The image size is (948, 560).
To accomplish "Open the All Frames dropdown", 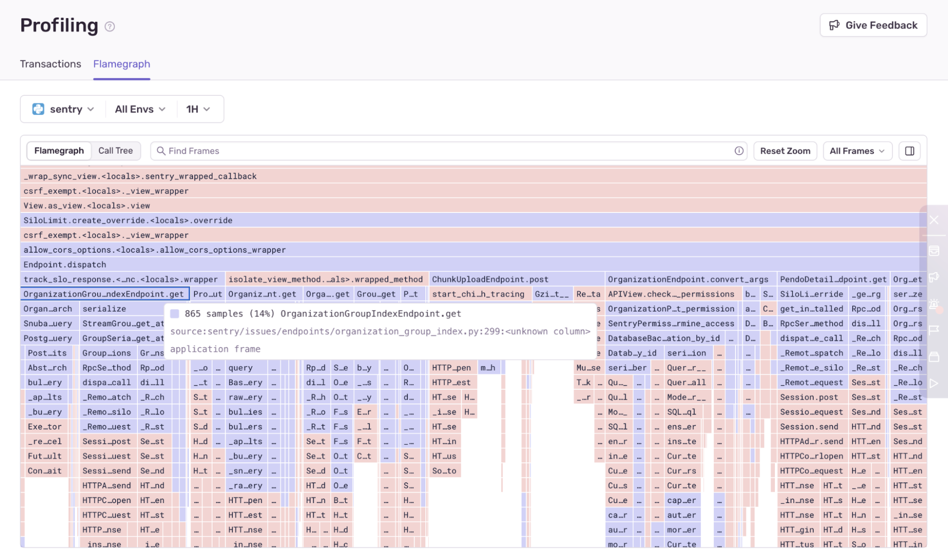I will 856,151.
